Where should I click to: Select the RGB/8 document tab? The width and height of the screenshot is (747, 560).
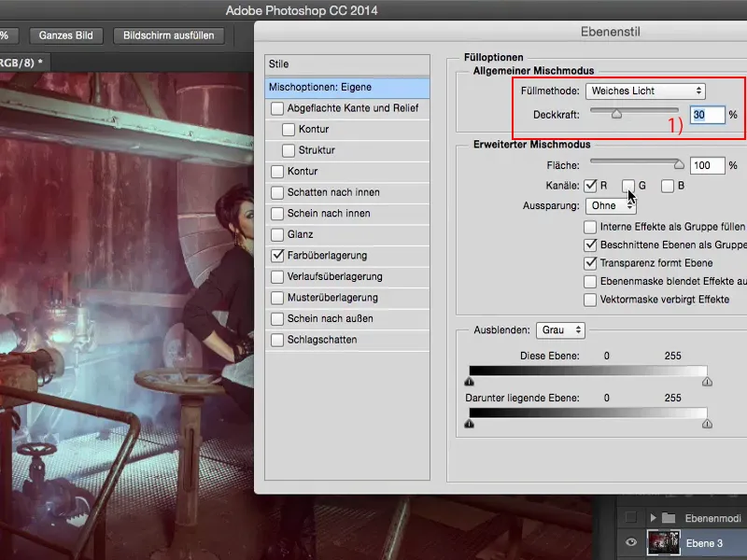24,63
